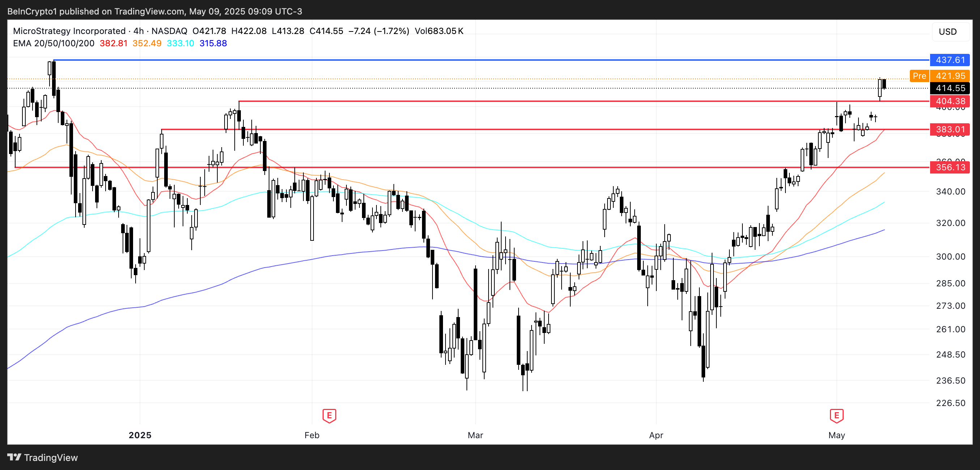Click the Apr label on time axis
980x470 pixels.
tap(656, 435)
